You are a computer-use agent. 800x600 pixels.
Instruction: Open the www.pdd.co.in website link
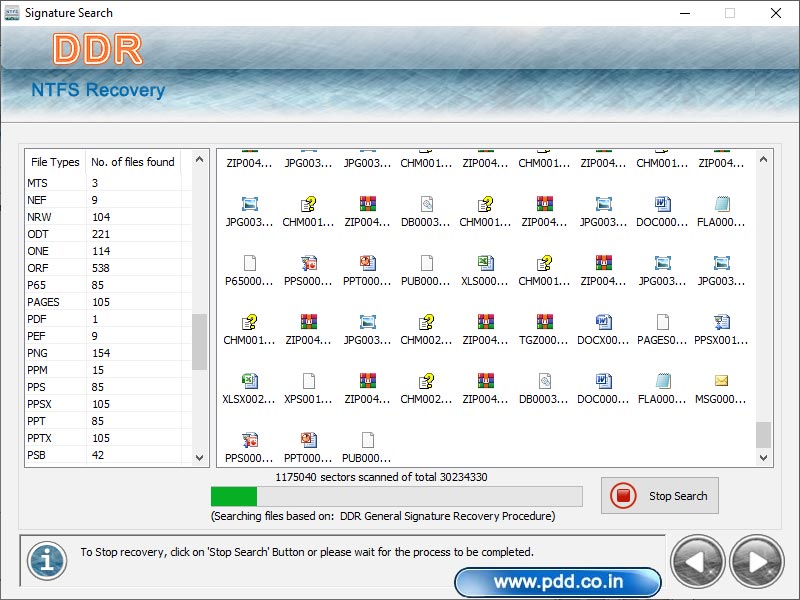coord(557,581)
